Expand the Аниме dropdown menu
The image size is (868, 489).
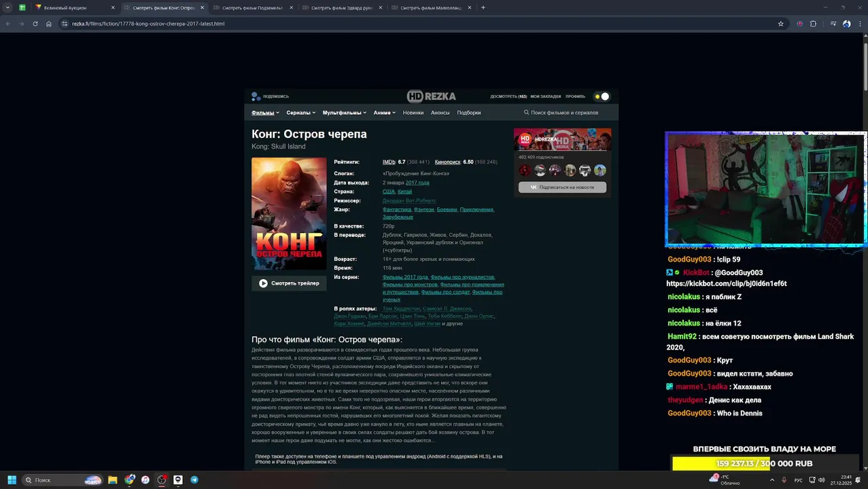pyautogui.click(x=384, y=113)
